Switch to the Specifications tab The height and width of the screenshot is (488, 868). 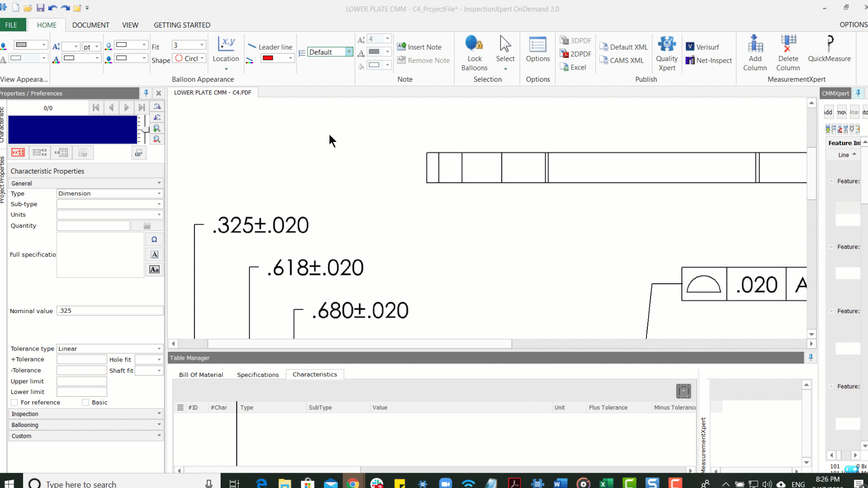coord(258,374)
